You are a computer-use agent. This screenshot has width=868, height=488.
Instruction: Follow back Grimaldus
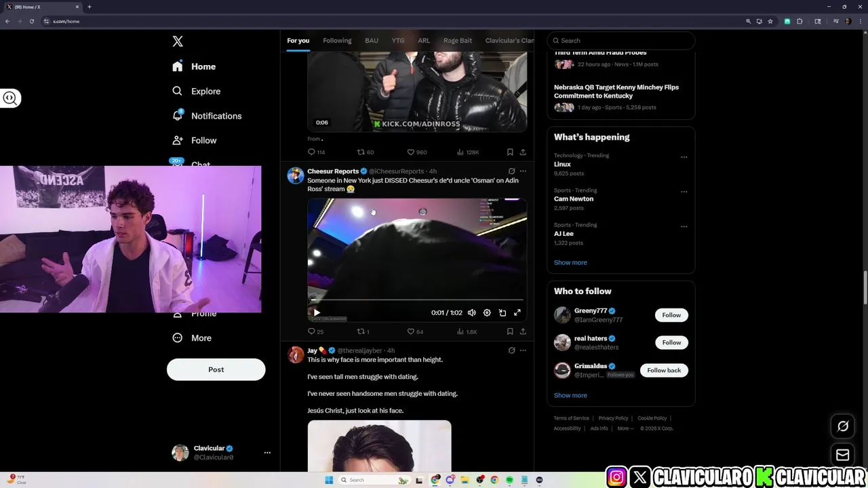pos(664,370)
